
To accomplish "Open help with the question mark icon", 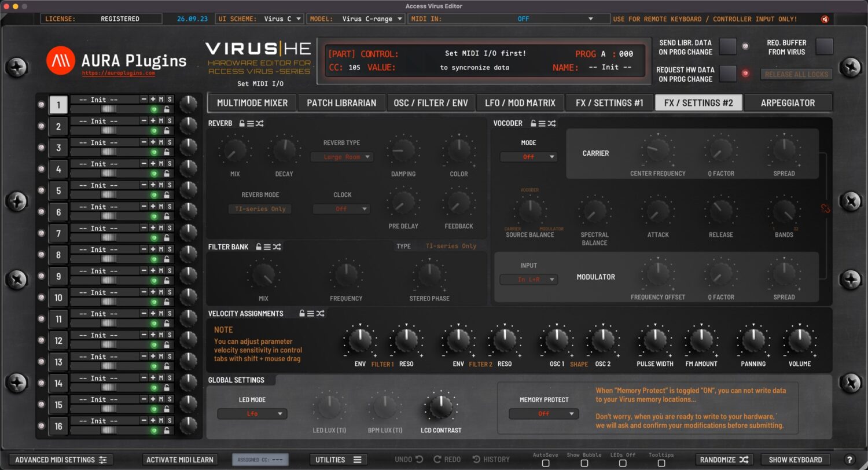I will pos(849,460).
